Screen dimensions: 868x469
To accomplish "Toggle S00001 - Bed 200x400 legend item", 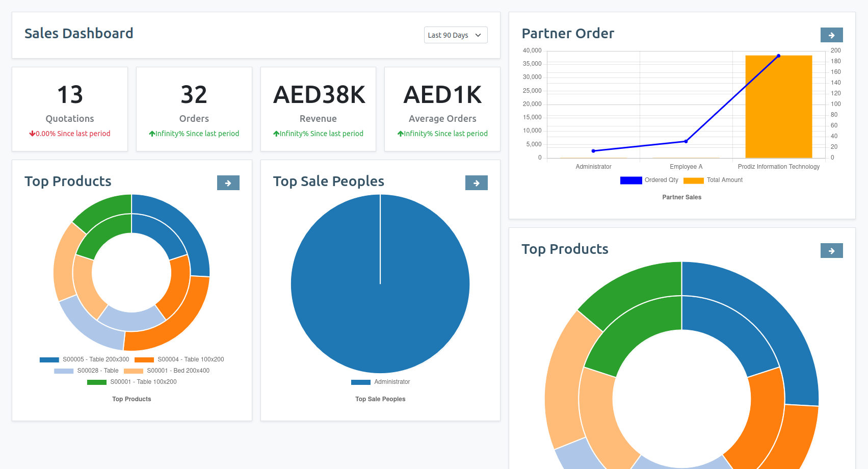I will click(167, 371).
